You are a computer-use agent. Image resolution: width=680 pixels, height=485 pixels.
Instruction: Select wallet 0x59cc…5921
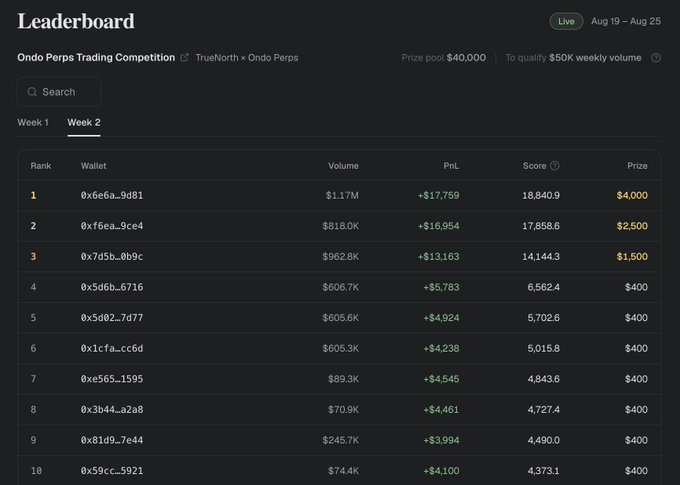click(x=112, y=470)
